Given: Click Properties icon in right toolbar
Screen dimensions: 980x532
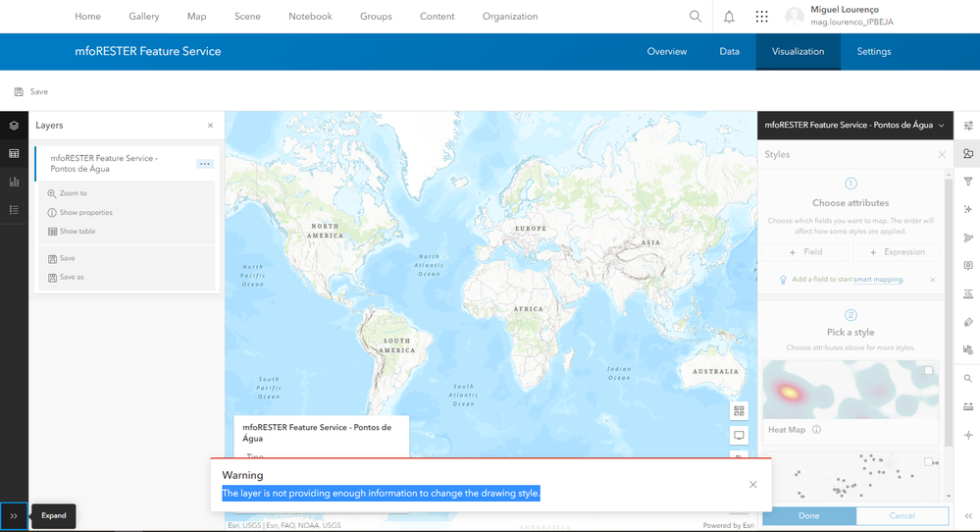Looking at the screenshot, I should 968,126.
